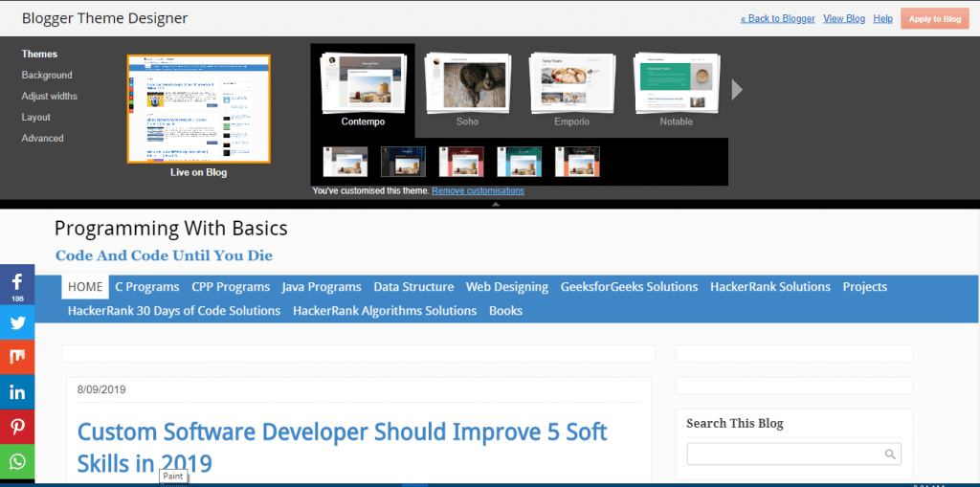This screenshot has height=487, width=980.
Task: Click the Mix share icon
Action: pyautogui.click(x=17, y=357)
